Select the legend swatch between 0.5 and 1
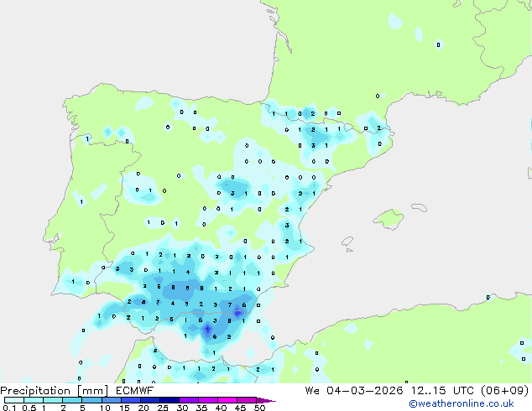 tap(34, 400)
